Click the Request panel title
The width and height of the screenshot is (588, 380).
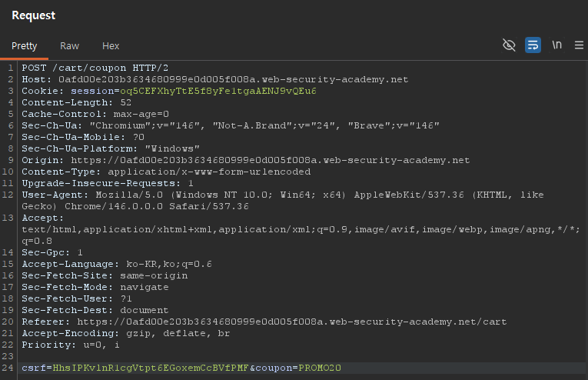pyautogui.click(x=33, y=15)
